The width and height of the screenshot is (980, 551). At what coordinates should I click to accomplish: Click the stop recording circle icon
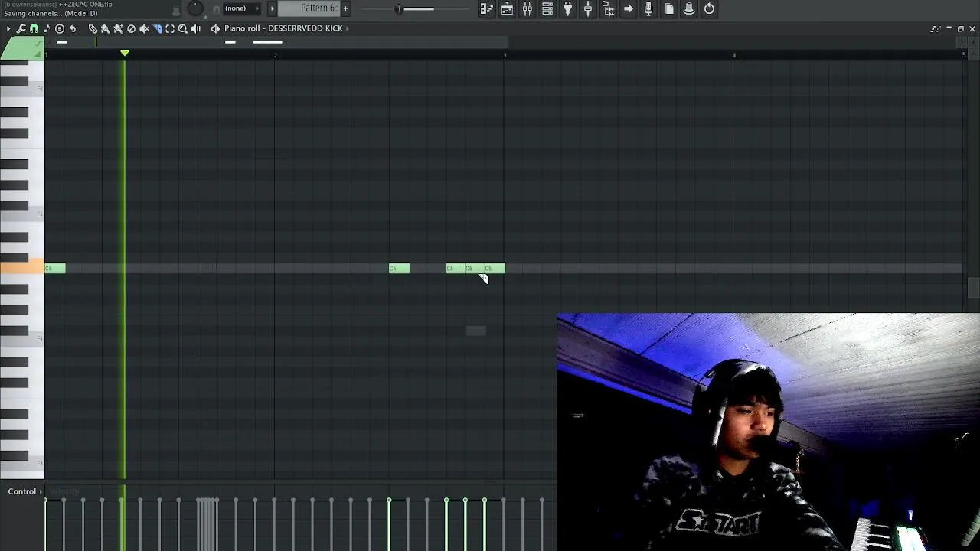60,28
